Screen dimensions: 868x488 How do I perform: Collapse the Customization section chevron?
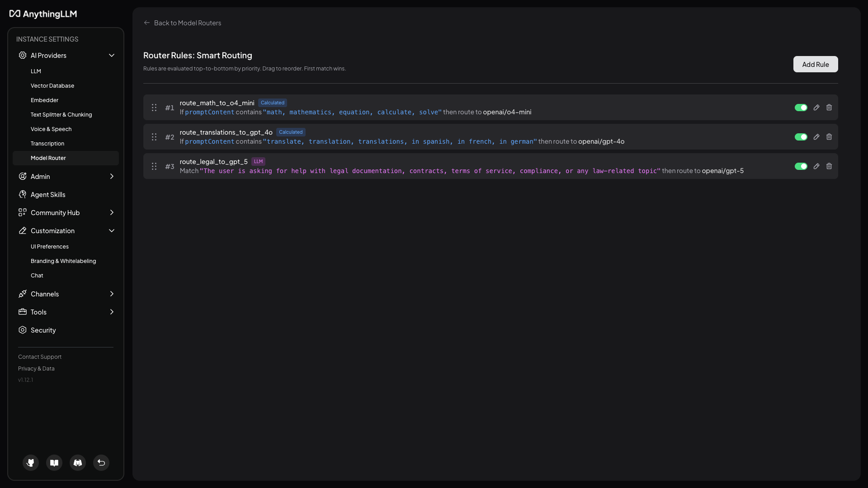112,230
